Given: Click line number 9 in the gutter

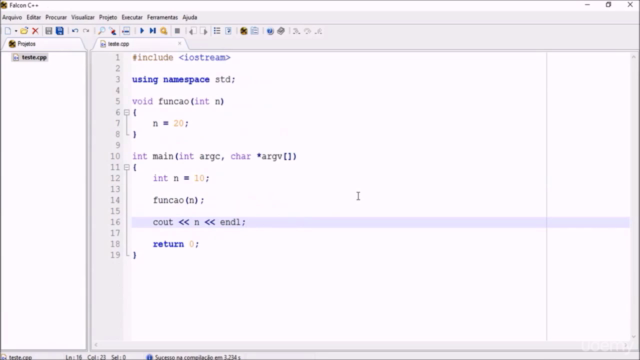Looking at the screenshot, I should point(118,145).
